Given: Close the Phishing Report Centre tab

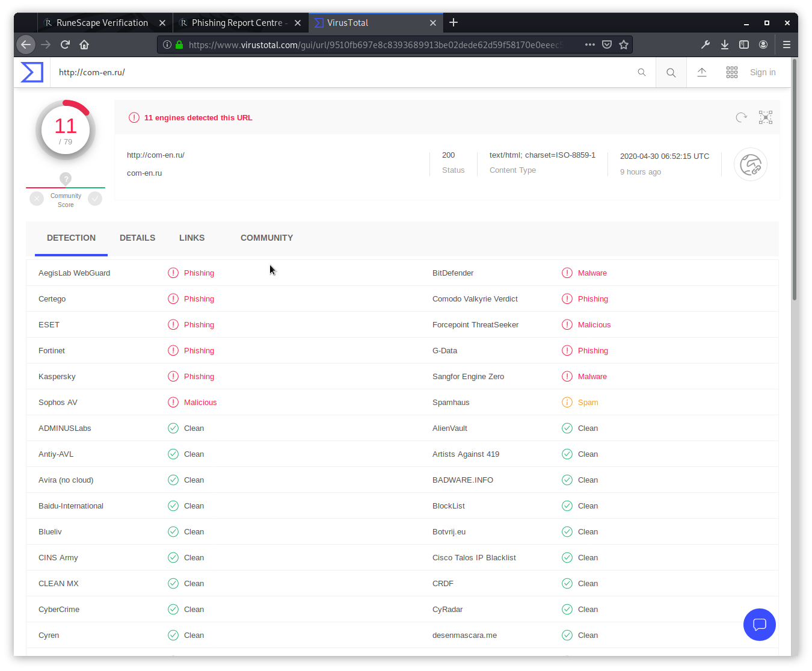Looking at the screenshot, I should pos(298,23).
